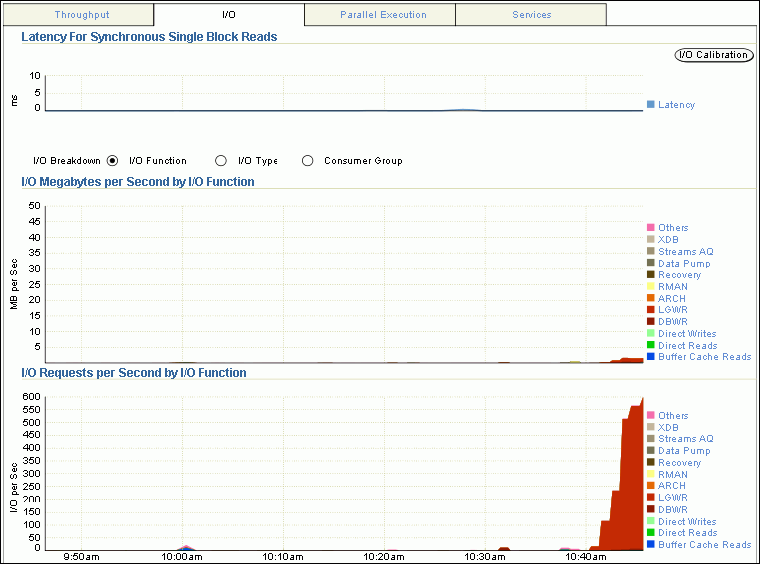Open Direct Reads link in Requests legend
This screenshot has width=760, height=564.
(x=687, y=533)
